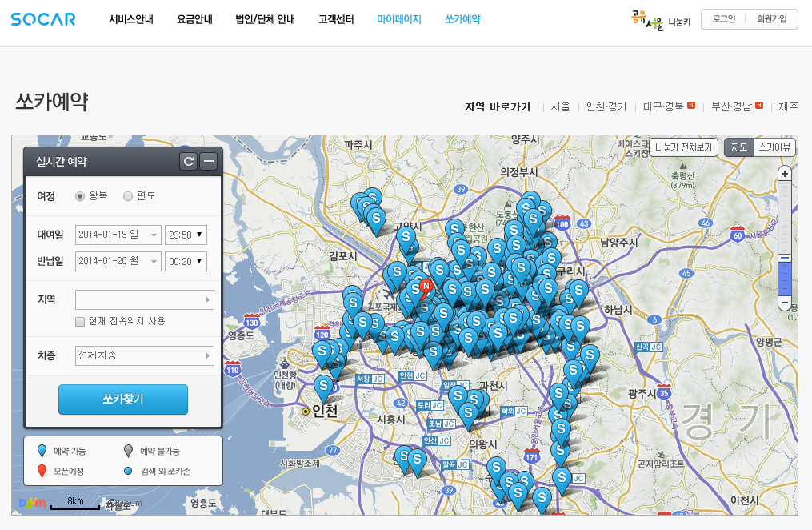Click the red N marker on map

(x=425, y=288)
